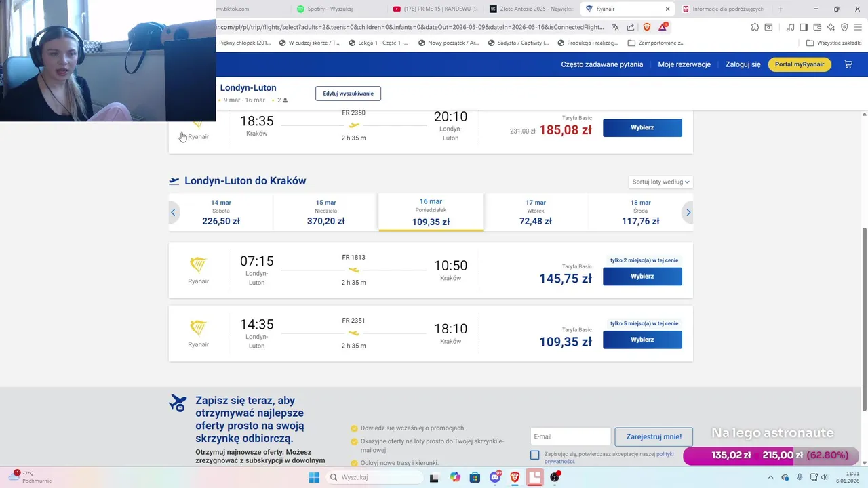868x488 pixels.
Task: Open the browser hamburger menu
Action: point(858,27)
